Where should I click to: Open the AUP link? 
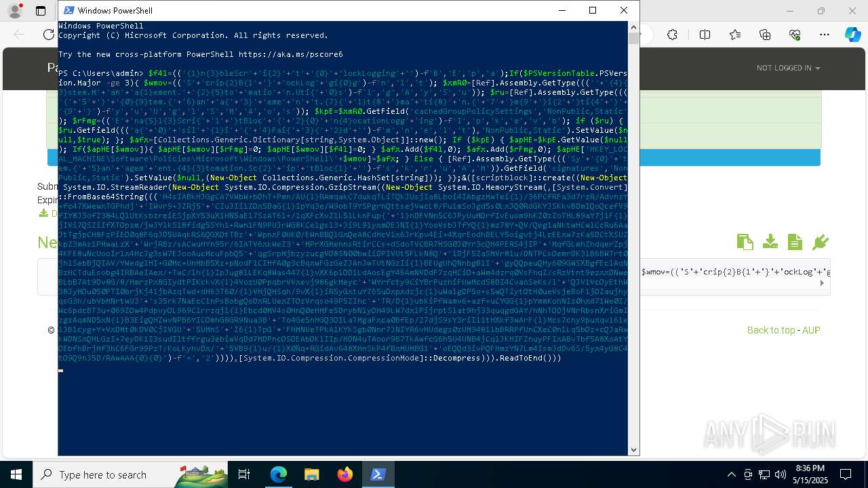click(811, 330)
